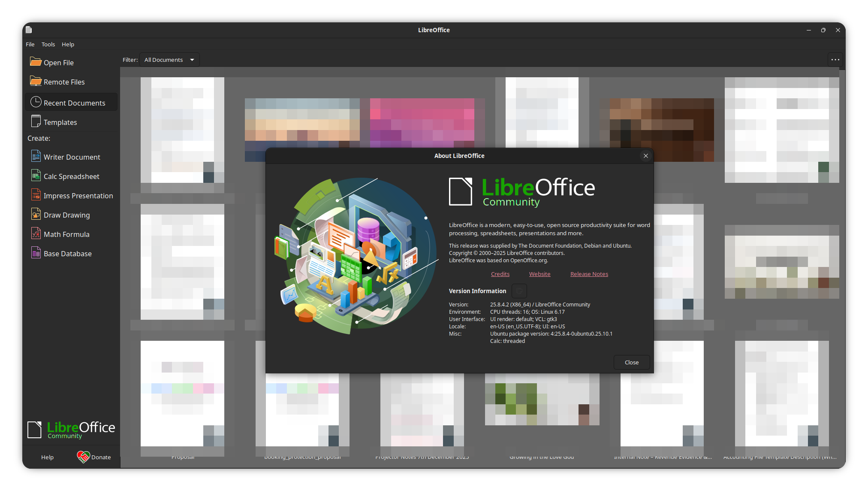
Task: Create a new Writer Document
Action: 72,157
